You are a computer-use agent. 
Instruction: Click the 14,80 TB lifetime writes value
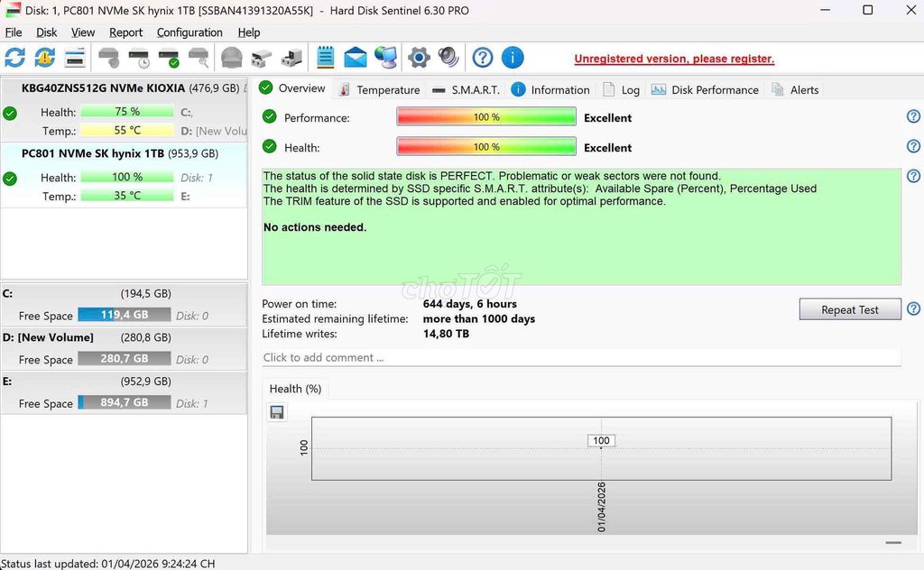click(446, 334)
